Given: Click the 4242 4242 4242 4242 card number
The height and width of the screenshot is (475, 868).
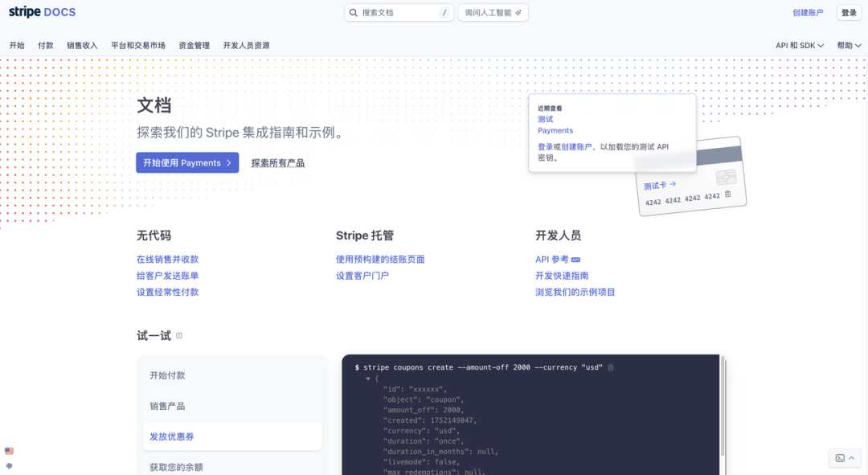Looking at the screenshot, I should pyautogui.click(x=682, y=199).
